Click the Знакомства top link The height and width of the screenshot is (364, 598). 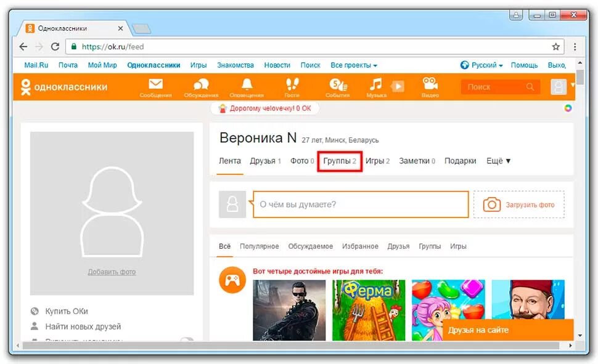(x=236, y=65)
